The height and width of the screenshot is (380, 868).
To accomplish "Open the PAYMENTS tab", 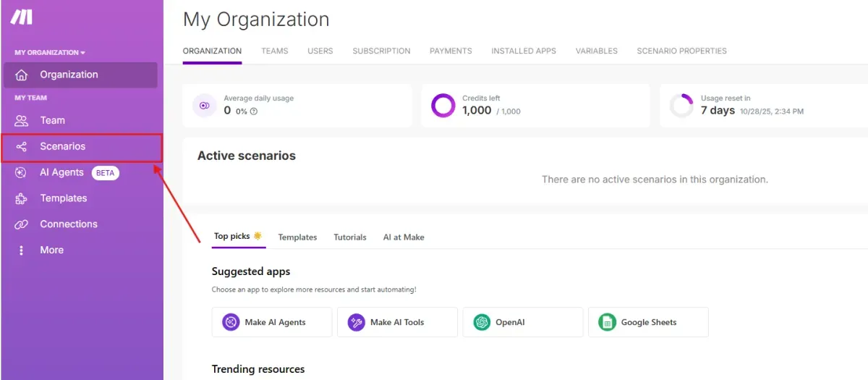I will 451,51.
